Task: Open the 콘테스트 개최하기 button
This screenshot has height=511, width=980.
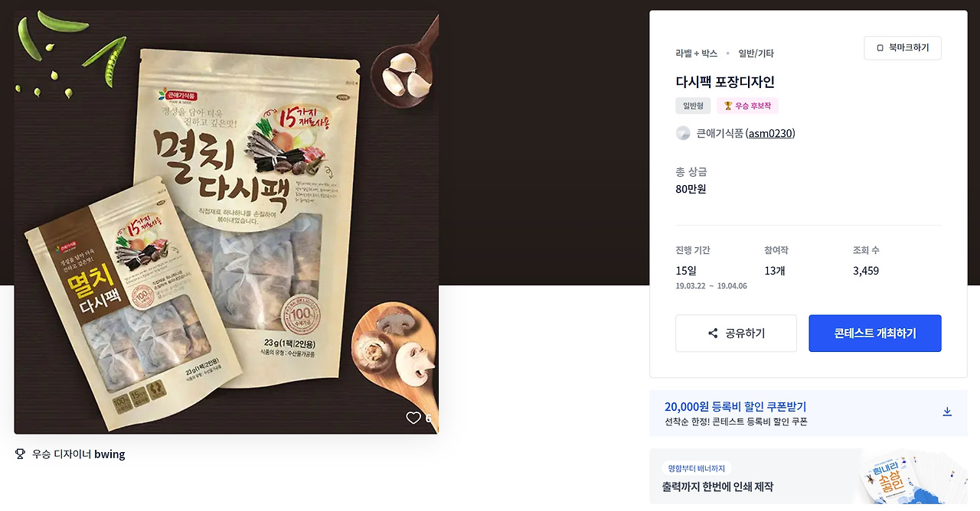Action: [x=875, y=334]
